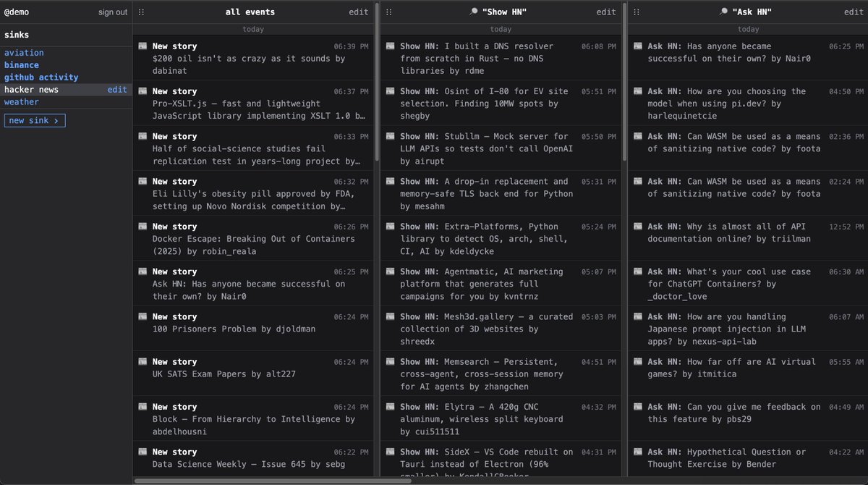This screenshot has height=485, width=868.
Task: Click icon of Docker Escape story row
Action: coord(142,227)
